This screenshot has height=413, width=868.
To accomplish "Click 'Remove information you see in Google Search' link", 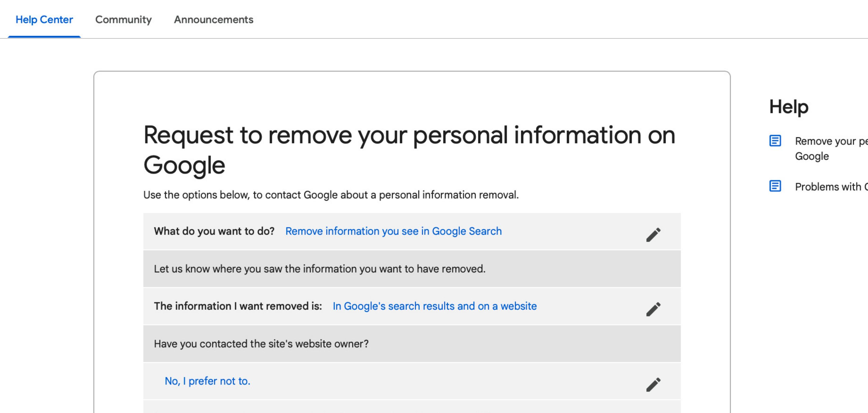I will tap(393, 231).
